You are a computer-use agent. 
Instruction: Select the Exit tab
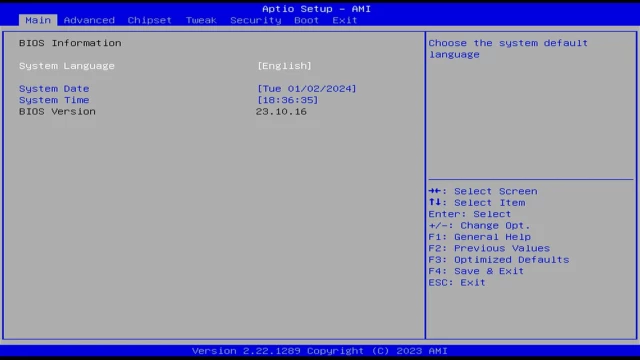(x=344, y=20)
